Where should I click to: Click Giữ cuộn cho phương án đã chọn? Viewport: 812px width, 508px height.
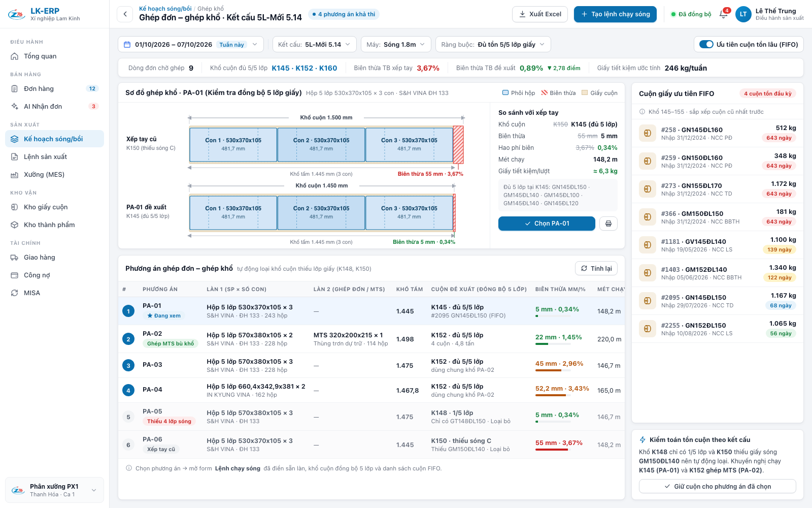coord(718,486)
